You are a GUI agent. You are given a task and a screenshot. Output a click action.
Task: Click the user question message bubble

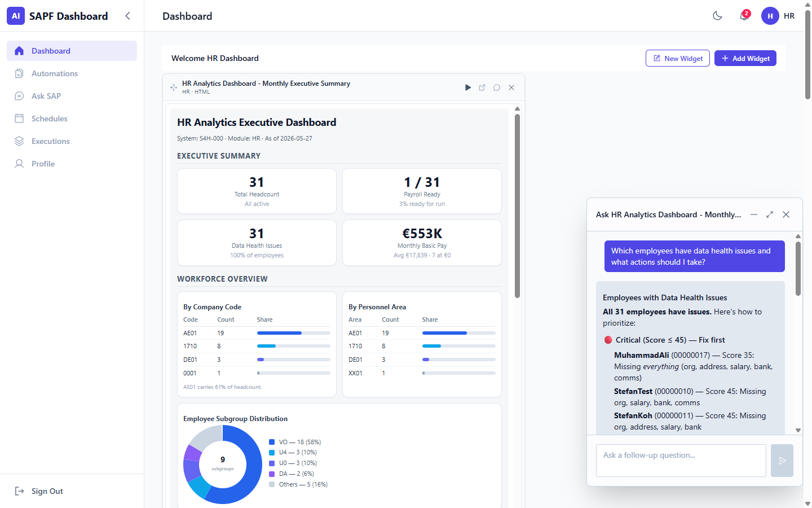pos(695,256)
